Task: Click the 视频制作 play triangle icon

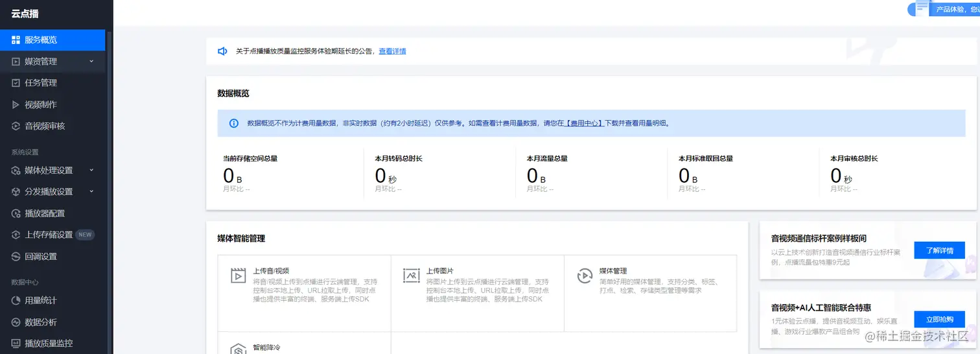Action: 16,104
